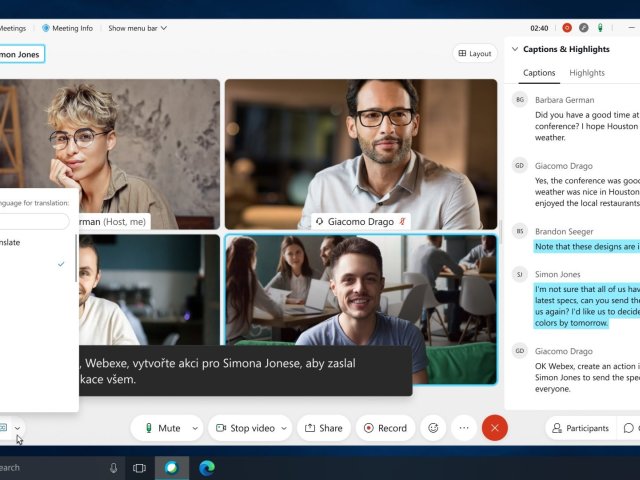Collapse the Captions & Highlights panel
The width and height of the screenshot is (640, 480).
(x=515, y=49)
